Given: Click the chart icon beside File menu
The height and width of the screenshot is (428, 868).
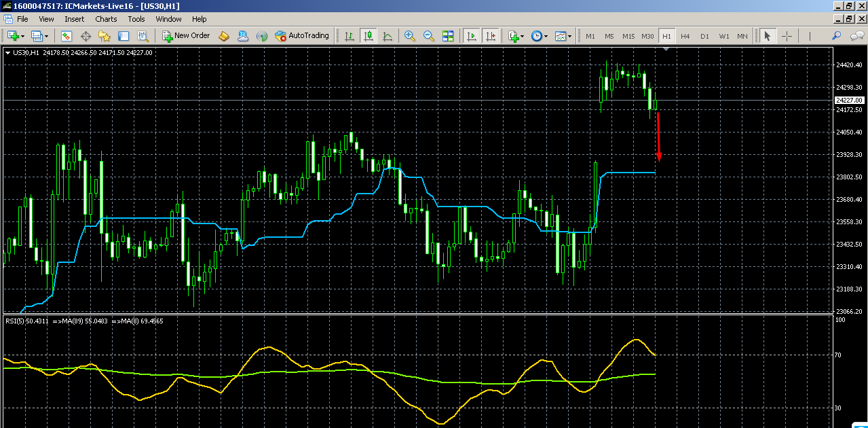Looking at the screenshot, I should pyautogui.click(x=7, y=19).
